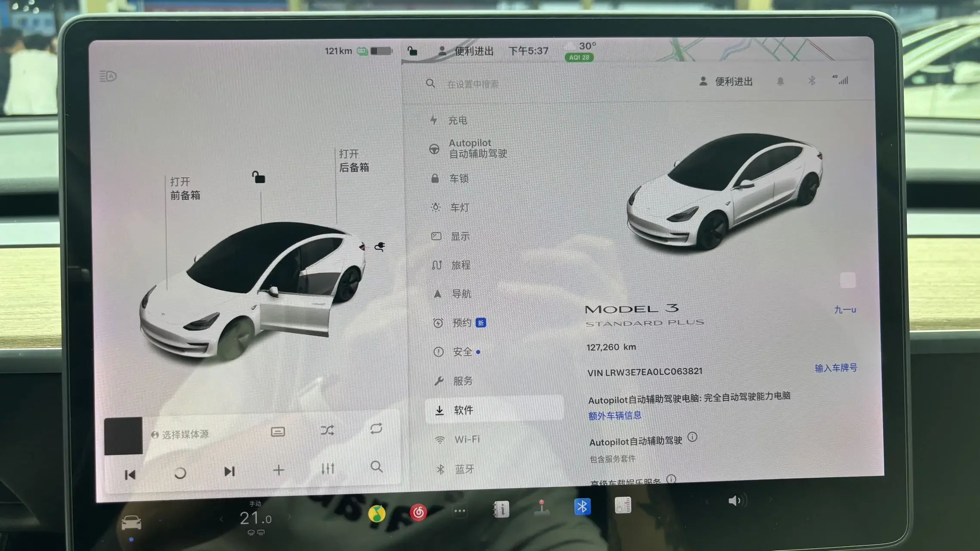Tap the plus icon in media player
The width and height of the screenshot is (980, 551).
pos(279,470)
